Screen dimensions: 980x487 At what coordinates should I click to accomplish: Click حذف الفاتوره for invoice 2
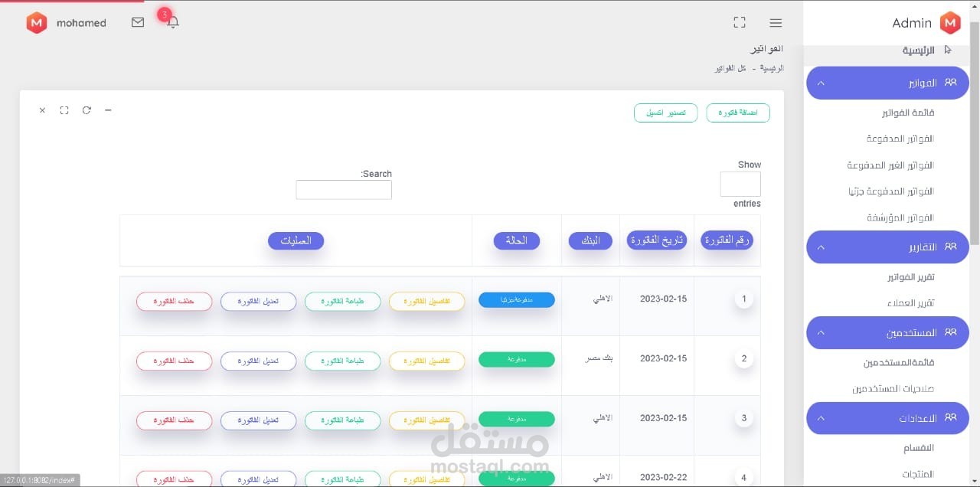(174, 361)
